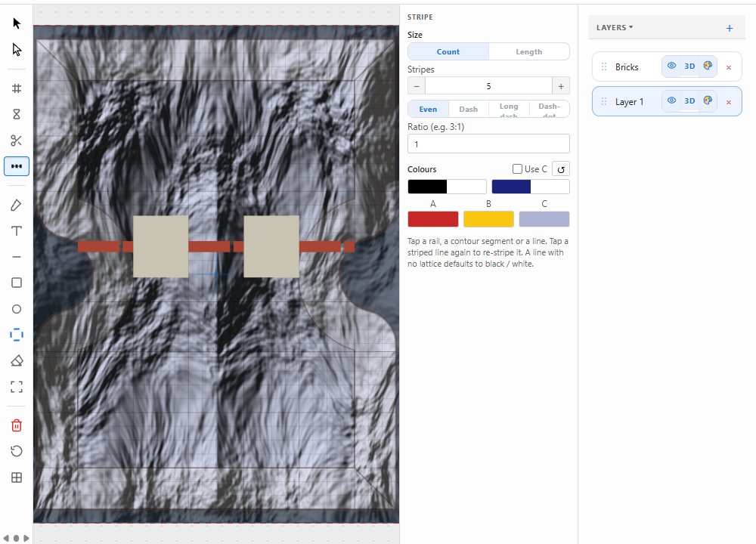The width and height of the screenshot is (756, 544).
Task: Grab the drag handle of Layer 1
Action: (603, 102)
